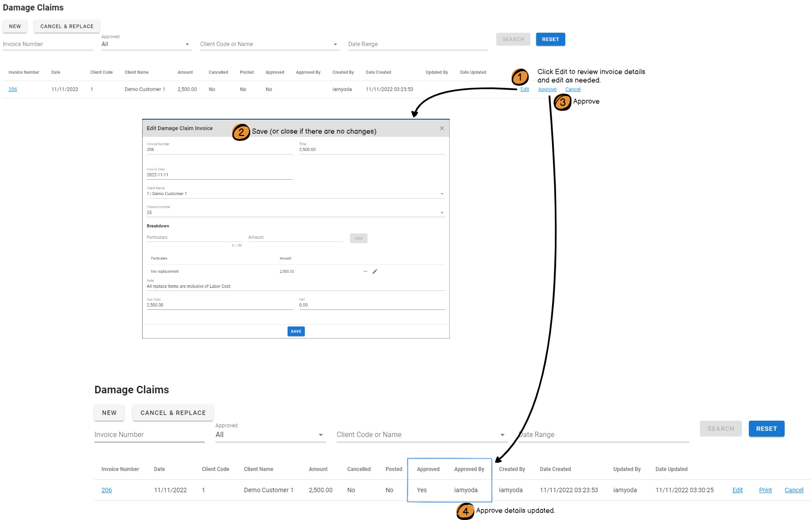Close the Edit Damage Claim Invoice dialog
812x520 pixels.
[442, 128]
